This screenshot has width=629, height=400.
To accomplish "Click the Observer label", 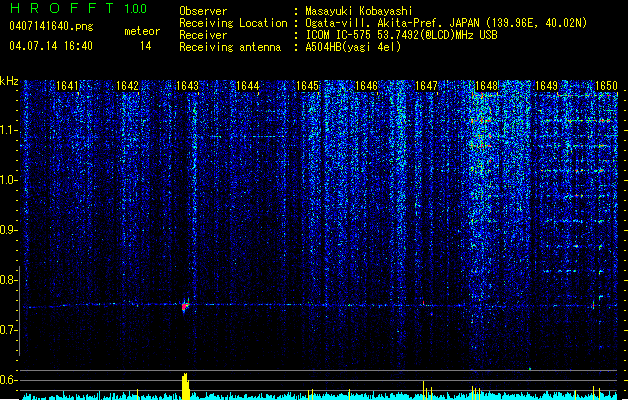I will pyautogui.click(x=203, y=11).
